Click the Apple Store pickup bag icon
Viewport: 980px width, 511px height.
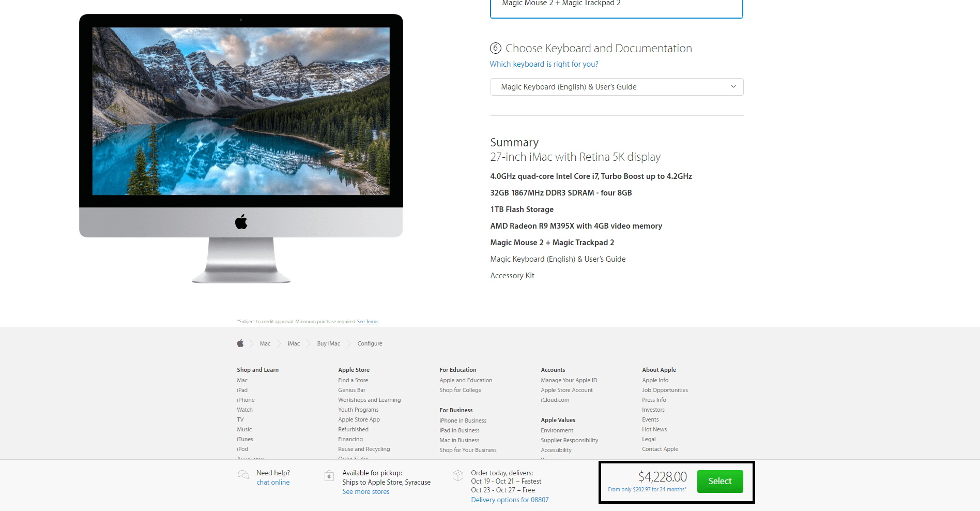(329, 475)
